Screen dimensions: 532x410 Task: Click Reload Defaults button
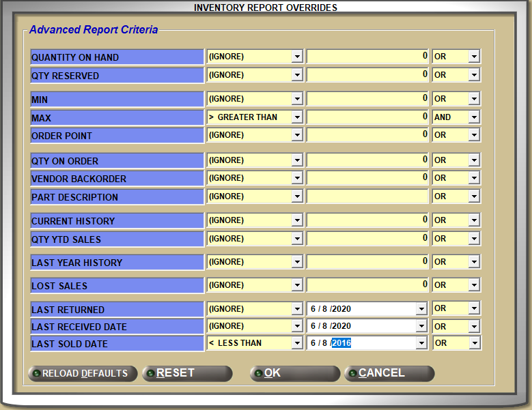[83, 373]
